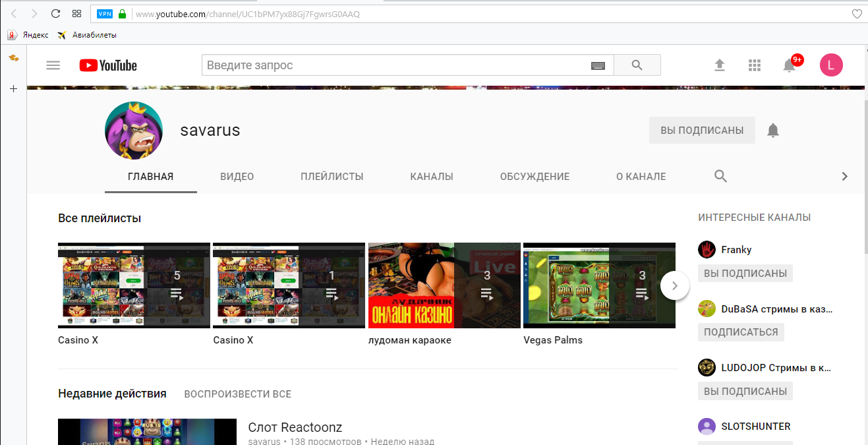Viewport: 868px width, 445px height.
Task: Subscribe to the DuBaSA channel
Action: 740,332
